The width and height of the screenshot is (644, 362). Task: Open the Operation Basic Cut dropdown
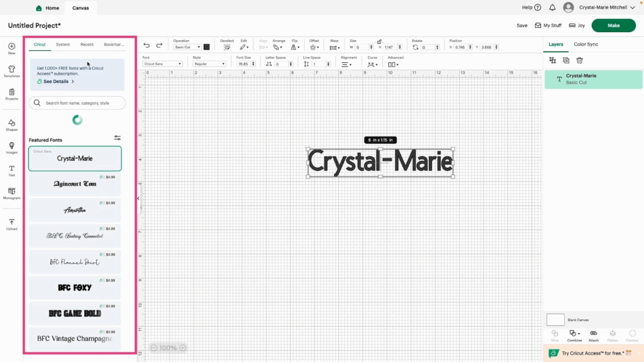pyautogui.click(x=187, y=47)
